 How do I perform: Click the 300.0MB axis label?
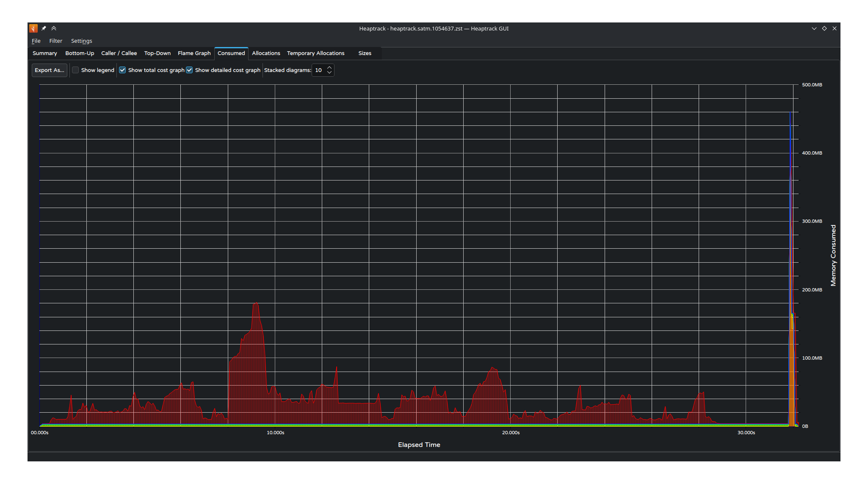[812, 221]
